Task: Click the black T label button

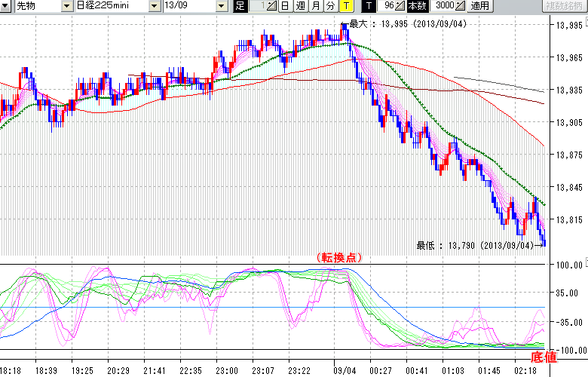Action: tap(369, 6)
